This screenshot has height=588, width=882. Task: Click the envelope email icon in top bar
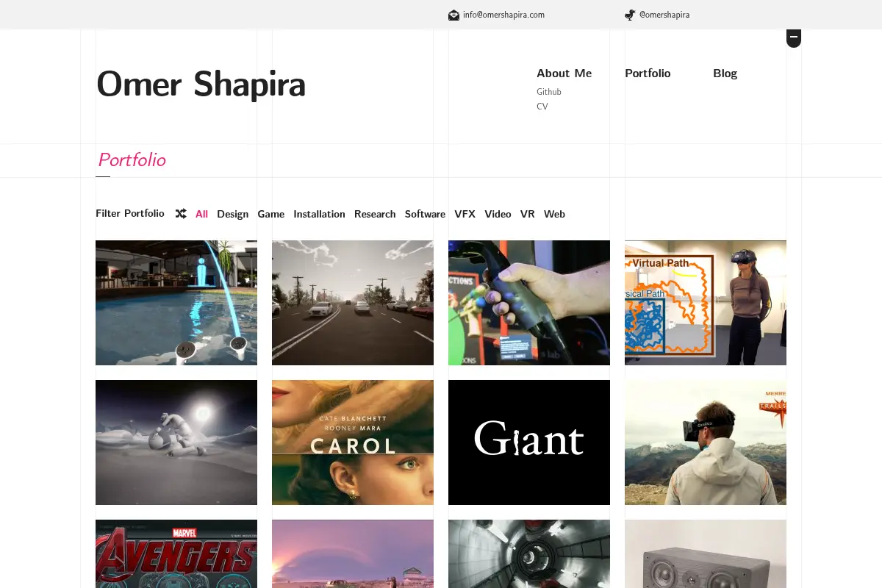click(x=453, y=15)
